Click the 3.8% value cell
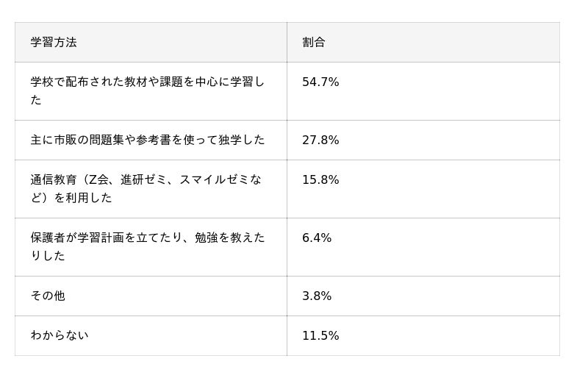 click(317, 296)
